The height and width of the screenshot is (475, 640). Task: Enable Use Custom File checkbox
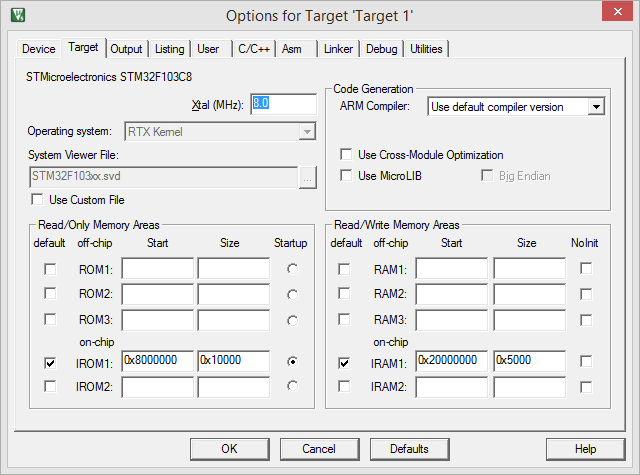[37, 200]
